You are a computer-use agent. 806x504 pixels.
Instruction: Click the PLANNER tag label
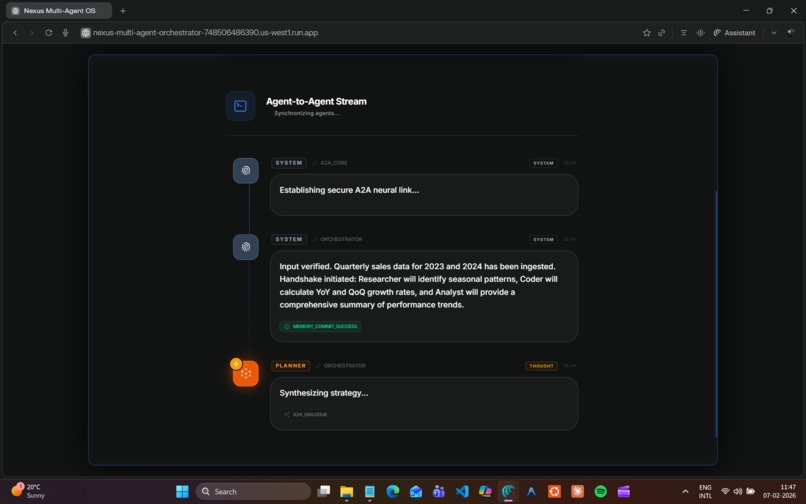290,366
